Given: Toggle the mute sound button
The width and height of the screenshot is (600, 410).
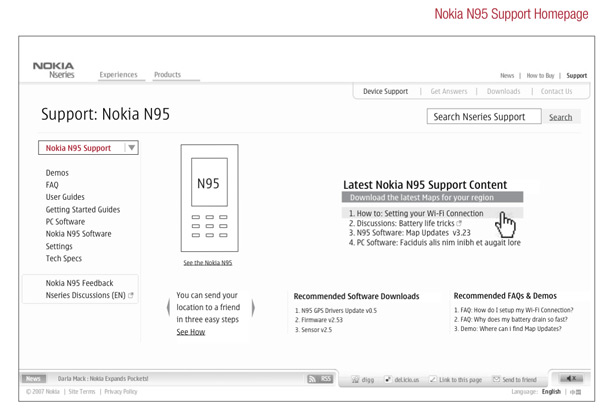Looking at the screenshot, I should (571, 378).
